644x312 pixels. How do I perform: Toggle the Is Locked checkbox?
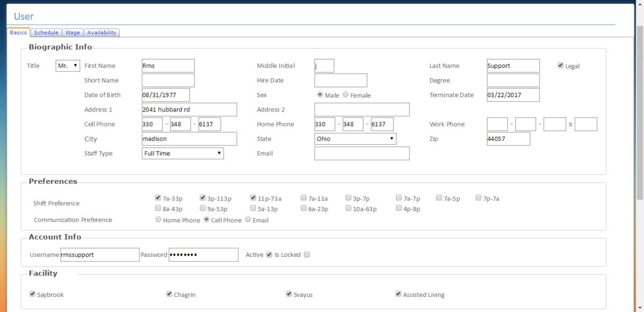306,255
